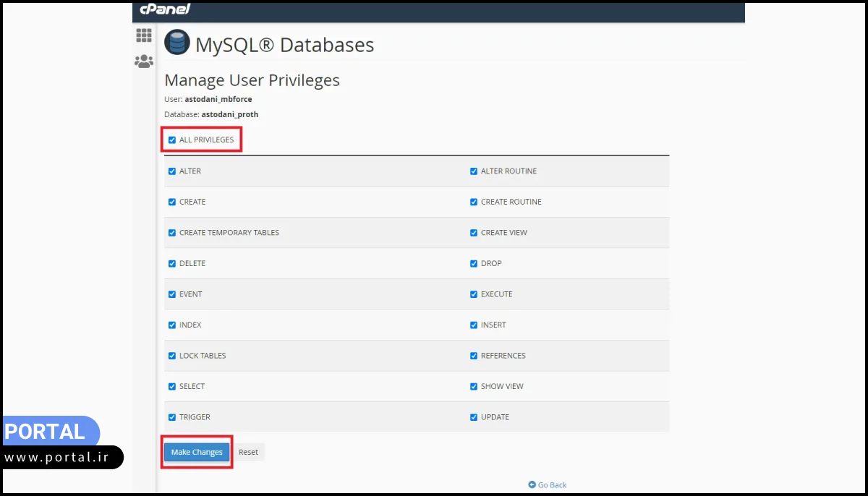Open User Manager icon in sidebar

[x=144, y=61]
